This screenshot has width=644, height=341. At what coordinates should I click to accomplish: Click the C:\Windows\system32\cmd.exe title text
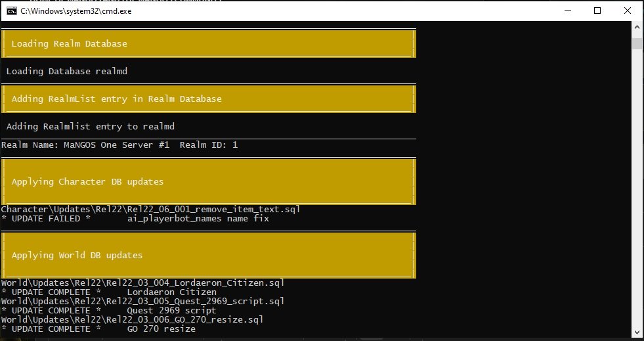tap(76, 11)
